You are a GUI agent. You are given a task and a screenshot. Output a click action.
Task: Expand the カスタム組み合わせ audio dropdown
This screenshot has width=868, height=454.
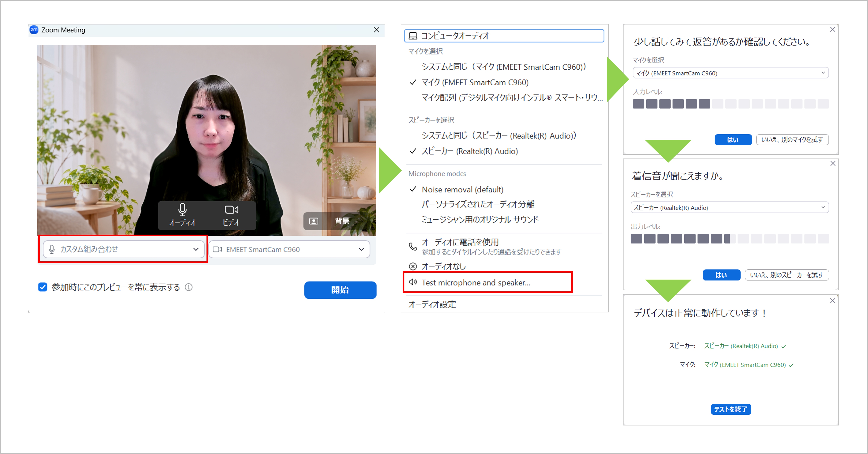[124, 249]
